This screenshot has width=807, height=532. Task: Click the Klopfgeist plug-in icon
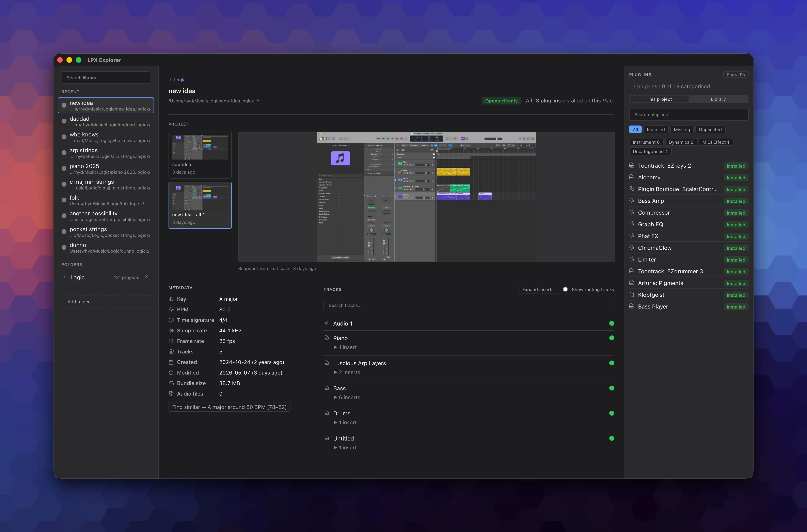pos(632,295)
